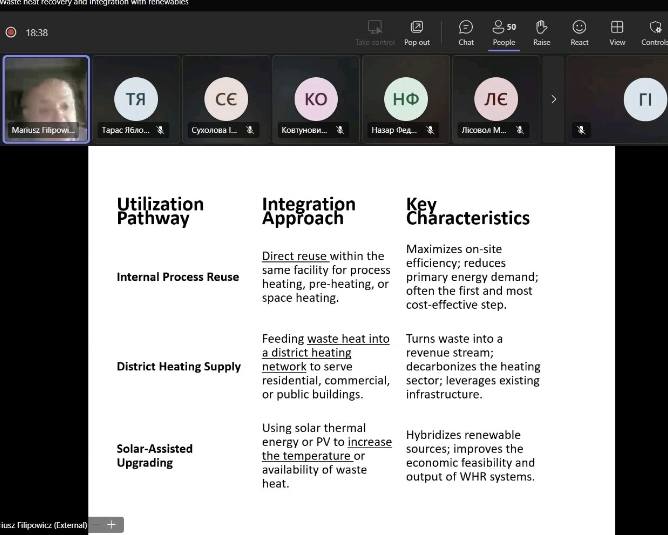Click the Mariusz Filipowicz (External) presenter label
The height and width of the screenshot is (535, 668).
point(44,525)
